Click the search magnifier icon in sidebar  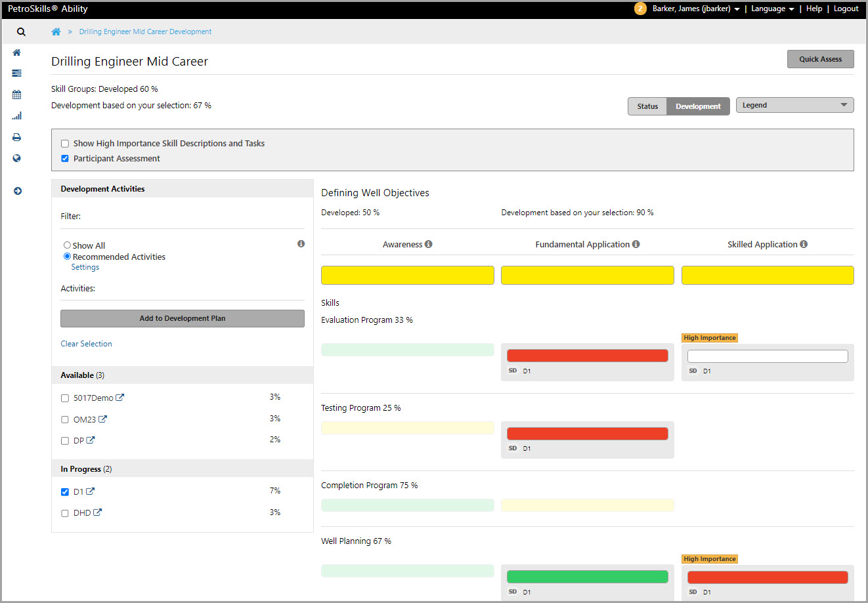point(21,31)
